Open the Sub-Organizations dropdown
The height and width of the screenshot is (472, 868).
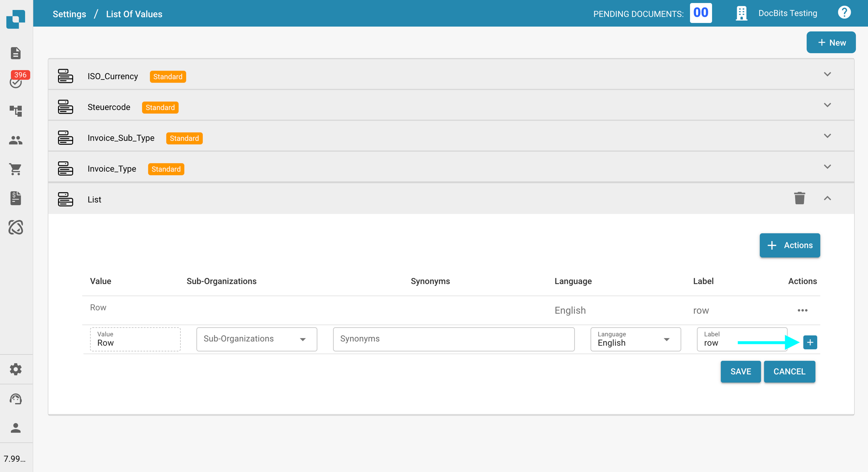(x=257, y=339)
